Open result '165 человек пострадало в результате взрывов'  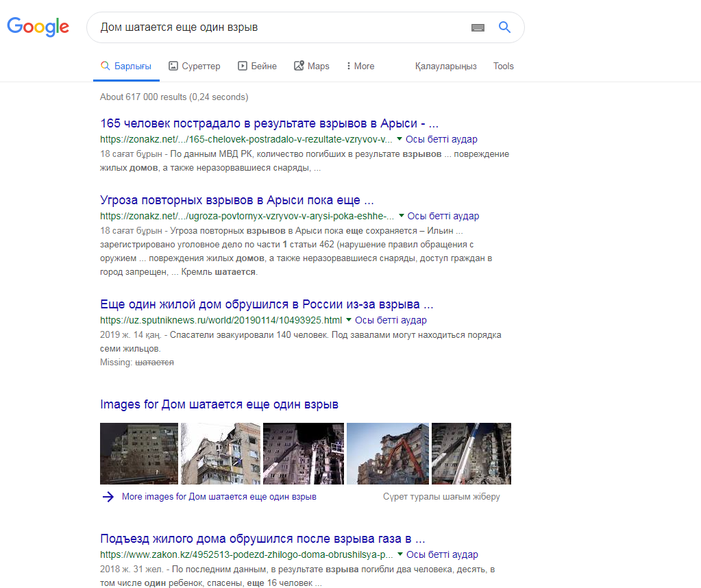(269, 123)
